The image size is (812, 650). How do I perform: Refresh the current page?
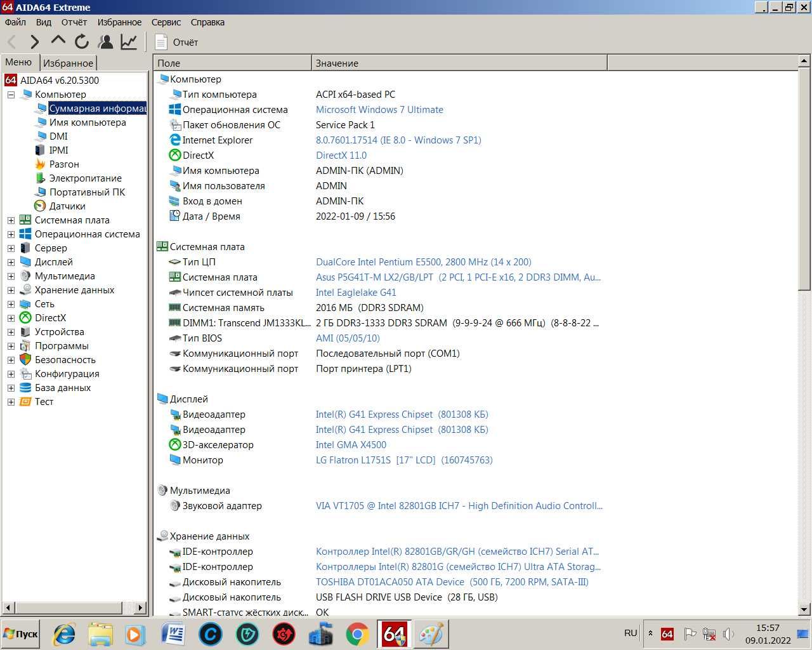click(x=82, y=42)
